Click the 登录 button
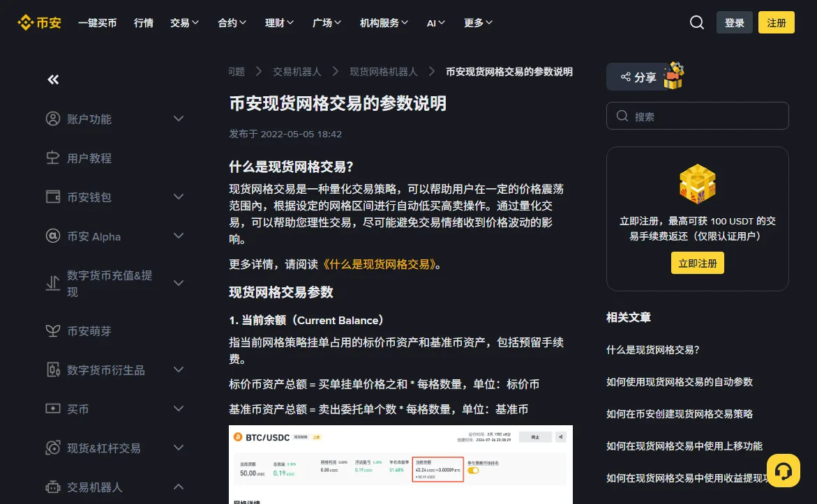The height and width of the screenshot is (504, 817). [734, 22]
